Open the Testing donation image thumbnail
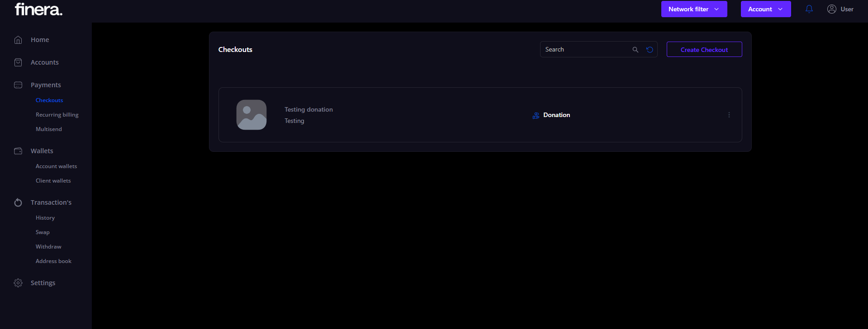This screenshot has height=329, width=868. pyautogui.click(x=251, y=115)
